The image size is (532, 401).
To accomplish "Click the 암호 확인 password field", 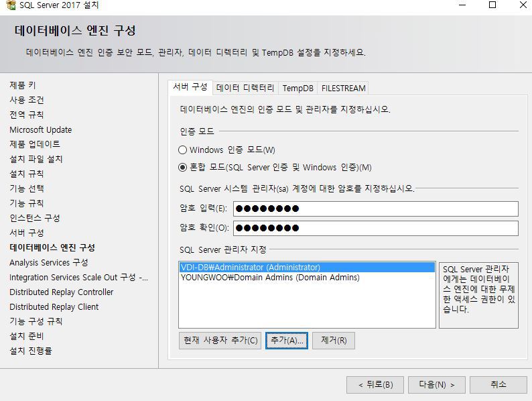I will [x=376, y=228].
